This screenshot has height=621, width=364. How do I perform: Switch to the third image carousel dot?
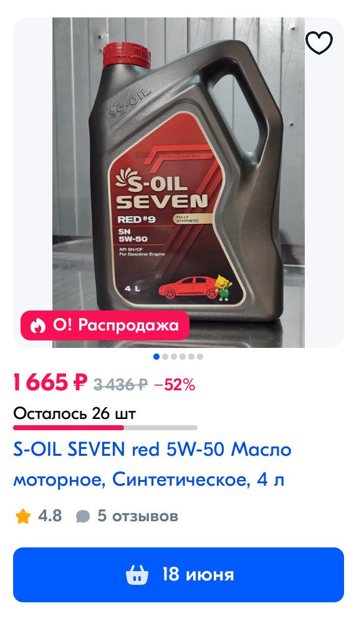(x=174, y=357)
